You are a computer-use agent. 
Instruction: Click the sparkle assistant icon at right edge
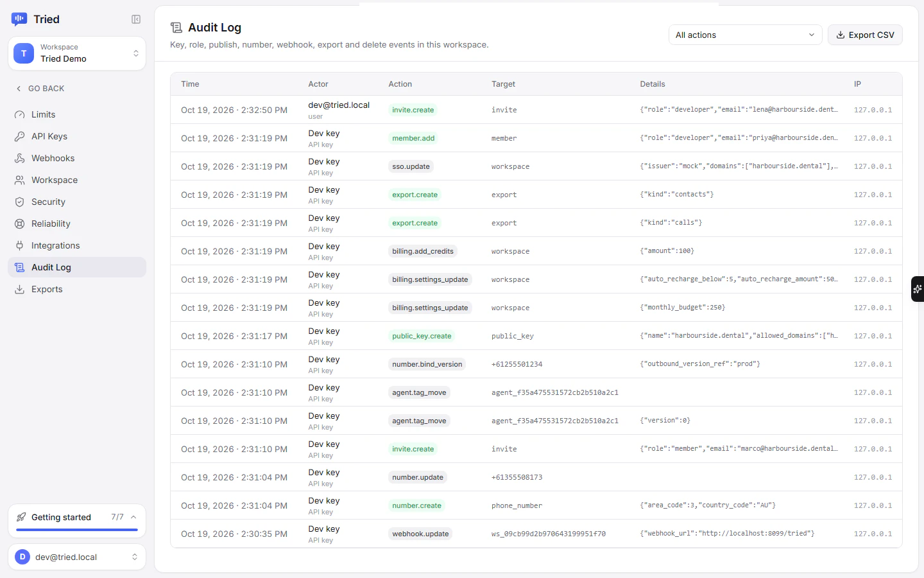click(x=918, y=289)
